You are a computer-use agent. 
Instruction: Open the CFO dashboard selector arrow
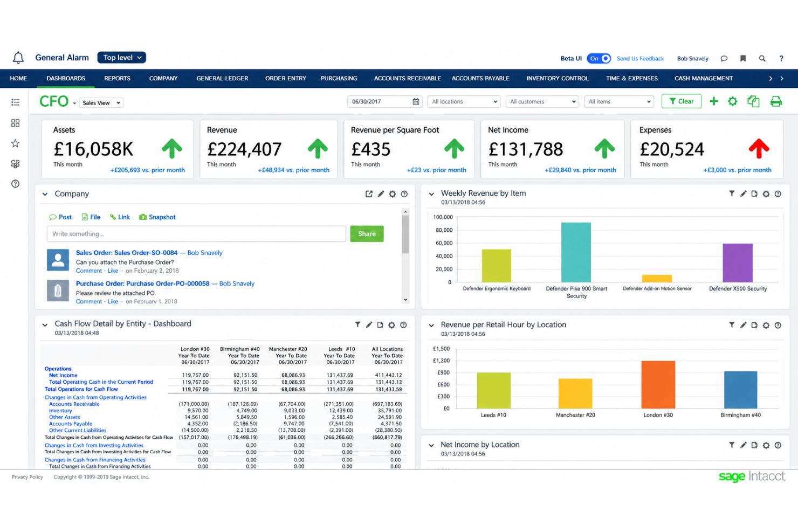(74, 103)
